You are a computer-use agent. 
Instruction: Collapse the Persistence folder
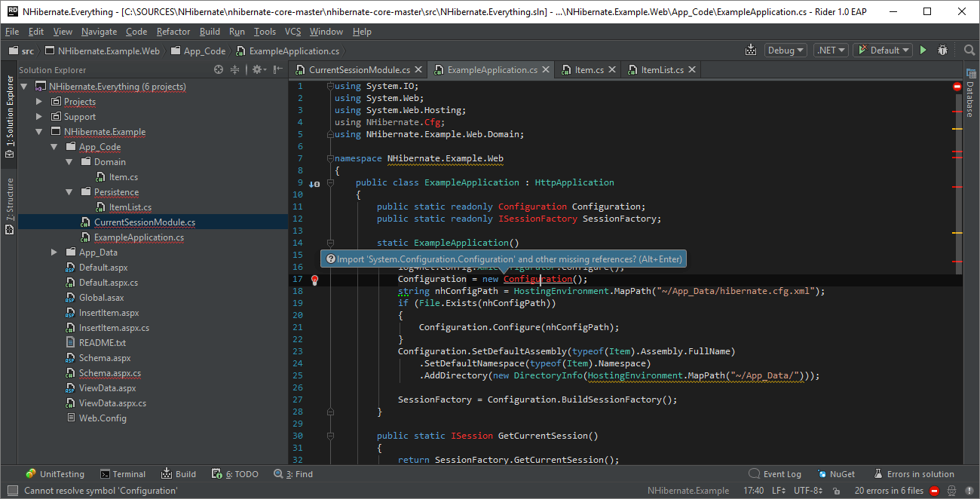pos(69,192)
